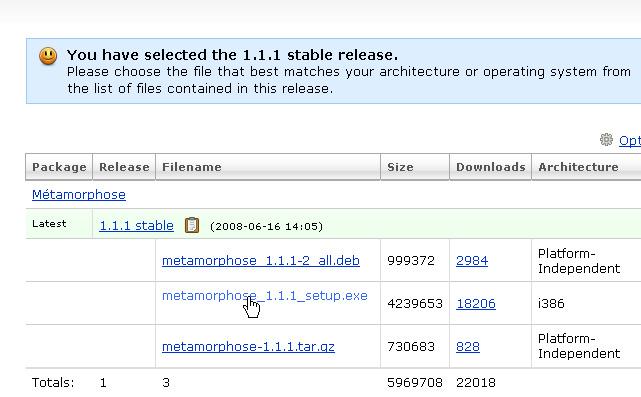Select the i386 architecture cell
This screenshot has height=397, width=641.
tap(551, 303)
